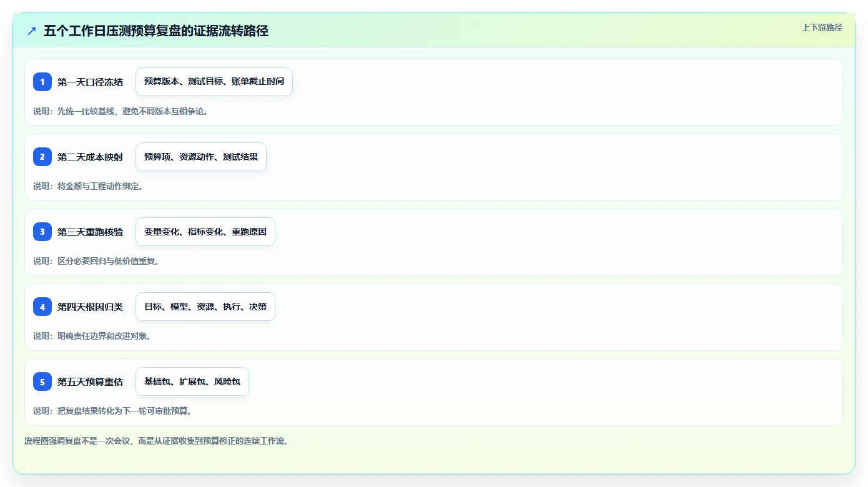This screenshot has width=868, height=487.
Task: Select the 上下游路径 label at top right
Action: [x=822, y=27]
